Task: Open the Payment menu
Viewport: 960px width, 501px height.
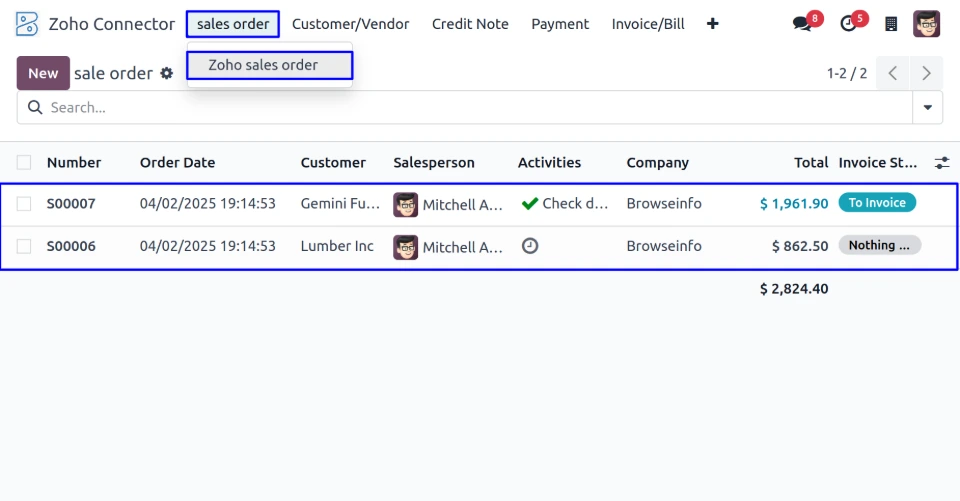Action: pos(560,24)
